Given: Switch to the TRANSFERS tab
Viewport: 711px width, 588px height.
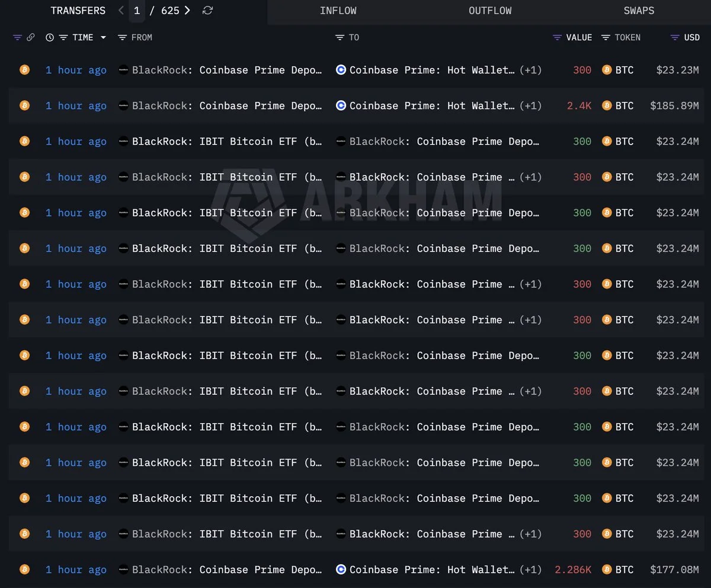Looking at the screenshot, I should tap(78, 11).
